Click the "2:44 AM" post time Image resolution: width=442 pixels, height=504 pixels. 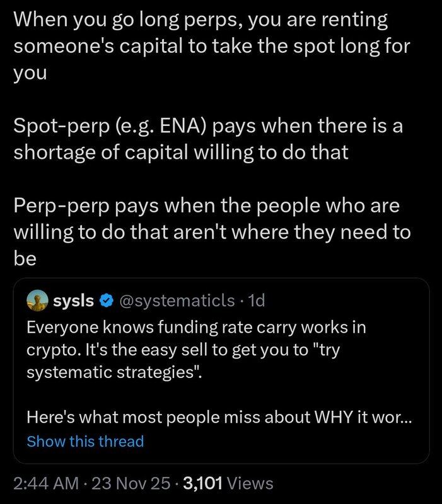(x=43, y=483)
